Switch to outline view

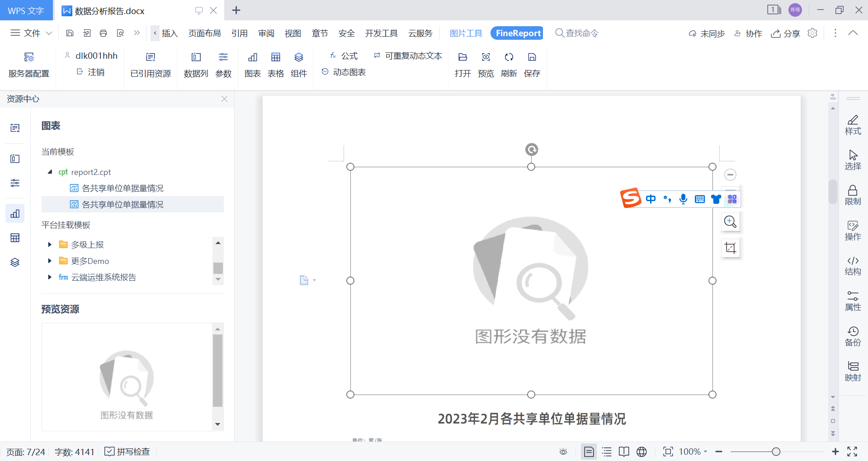[x=607, y=452]
